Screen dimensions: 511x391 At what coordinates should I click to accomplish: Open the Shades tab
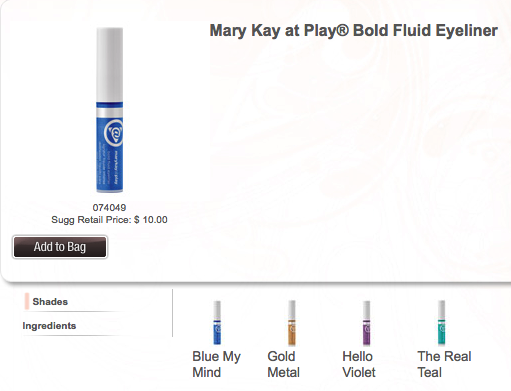(50, 302)
